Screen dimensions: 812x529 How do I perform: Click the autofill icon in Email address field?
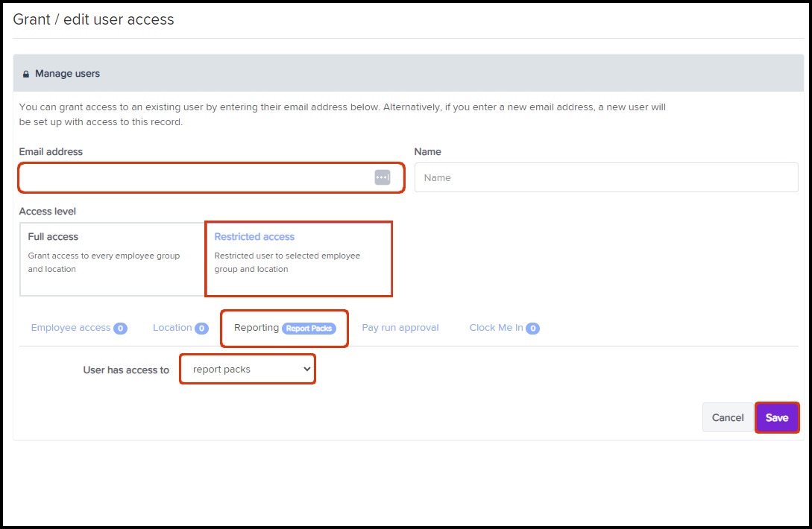pyautogui.click(x=382, y=177)
